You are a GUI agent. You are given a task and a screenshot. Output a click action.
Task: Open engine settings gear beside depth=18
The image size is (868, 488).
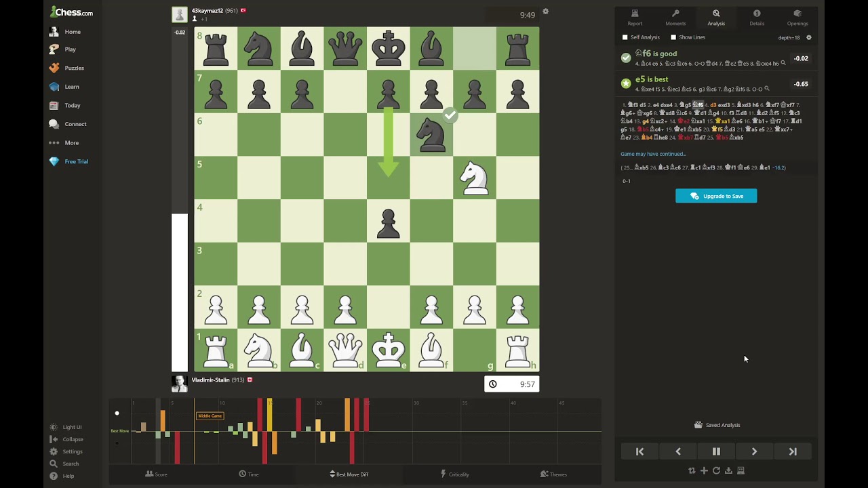[x=808, y=37]
